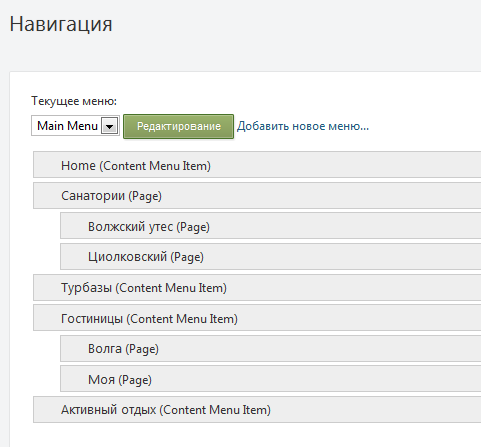Click the Навигация page heading
Image resolution: width=481 pixels, height=447 pixels.
click(61, 25)
